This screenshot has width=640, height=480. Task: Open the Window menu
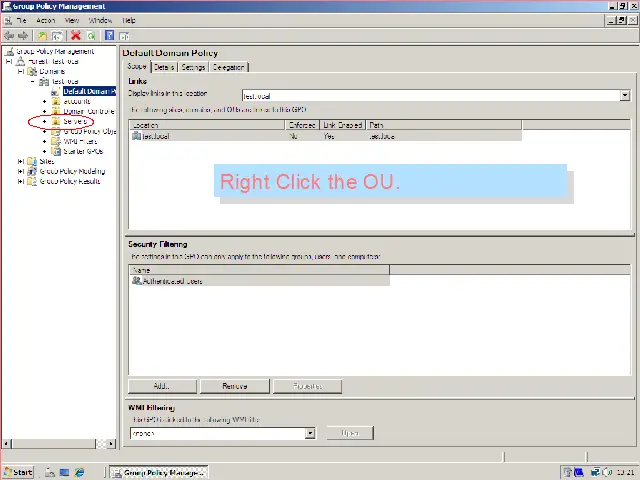coord(100,20)
